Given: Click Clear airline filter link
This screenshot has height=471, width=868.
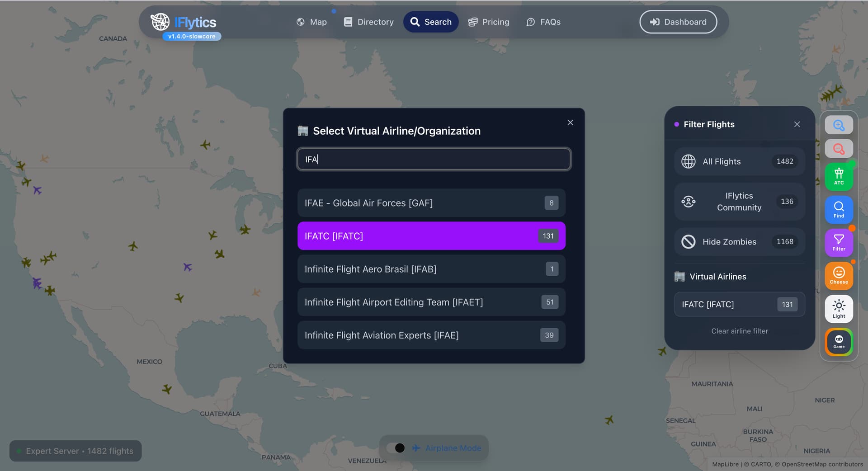Looking at the screenshot, I should [740, 331].
